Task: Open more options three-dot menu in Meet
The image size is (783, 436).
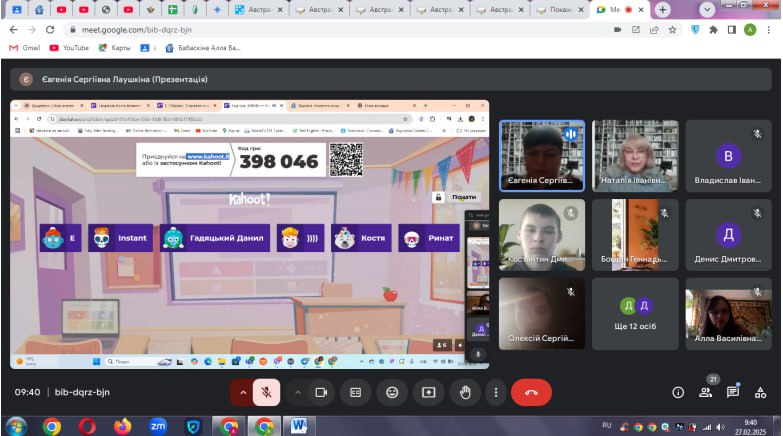Action: pyautogui.click(x=495, y=393)
